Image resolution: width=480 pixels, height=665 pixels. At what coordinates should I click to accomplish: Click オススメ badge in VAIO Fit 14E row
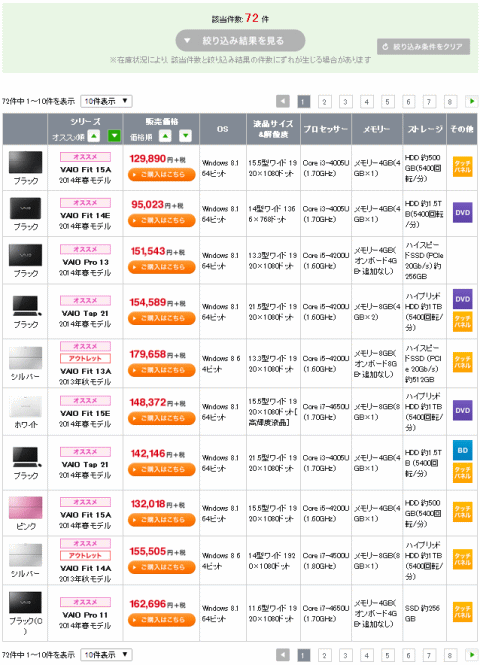85,203
